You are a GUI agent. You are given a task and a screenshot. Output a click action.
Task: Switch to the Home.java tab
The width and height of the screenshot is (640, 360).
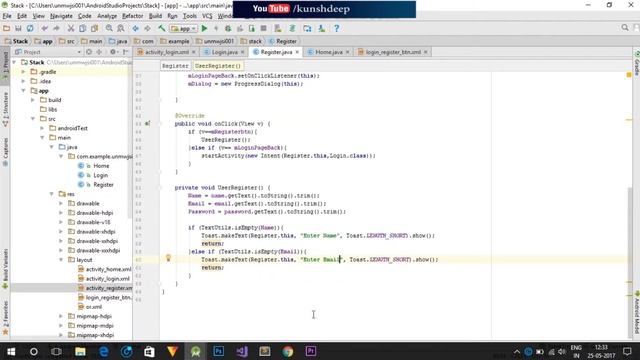click(329, 52)
